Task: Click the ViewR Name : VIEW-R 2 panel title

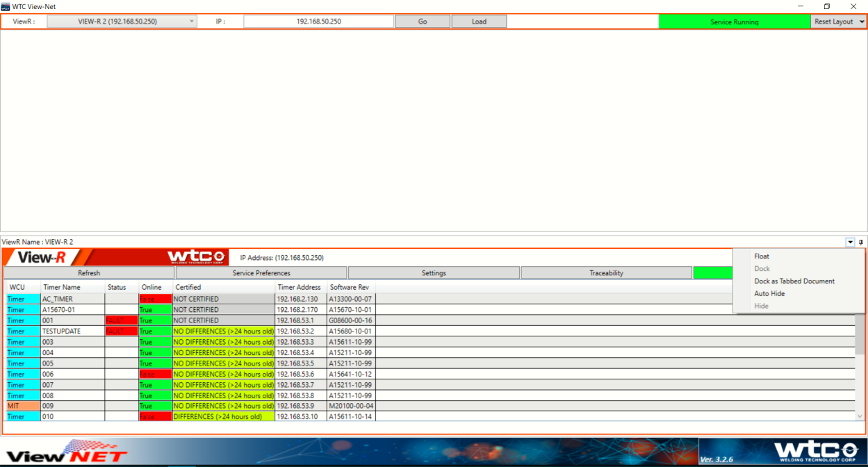Action: click(38, 242)
